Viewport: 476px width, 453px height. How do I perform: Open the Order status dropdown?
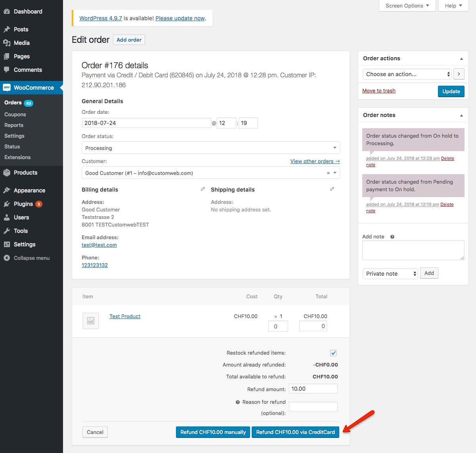click(210, 147)
